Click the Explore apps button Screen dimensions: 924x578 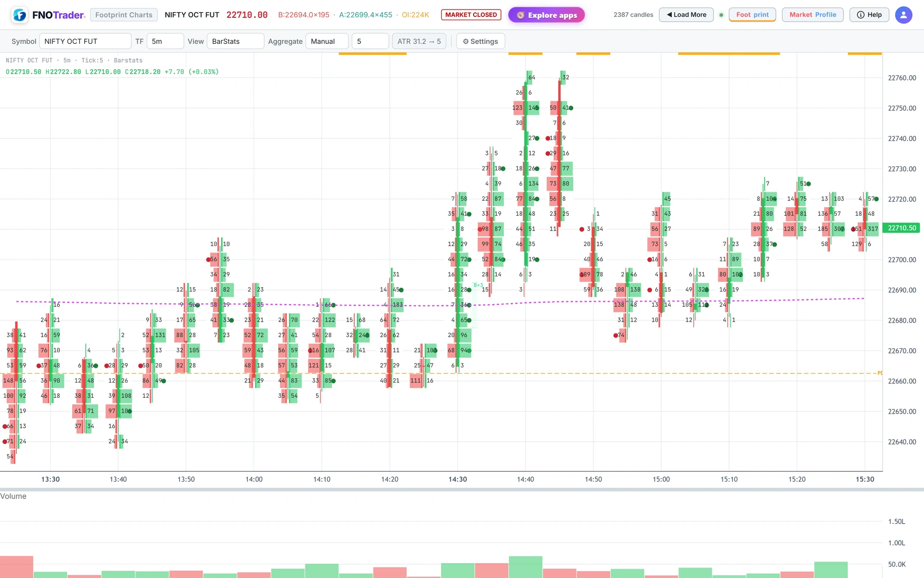546,15
